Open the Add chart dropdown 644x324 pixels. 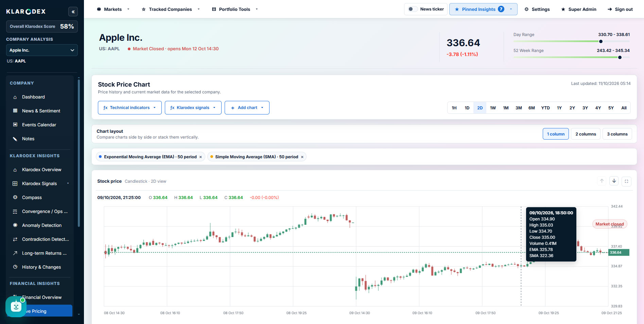(x=247, y=108)
